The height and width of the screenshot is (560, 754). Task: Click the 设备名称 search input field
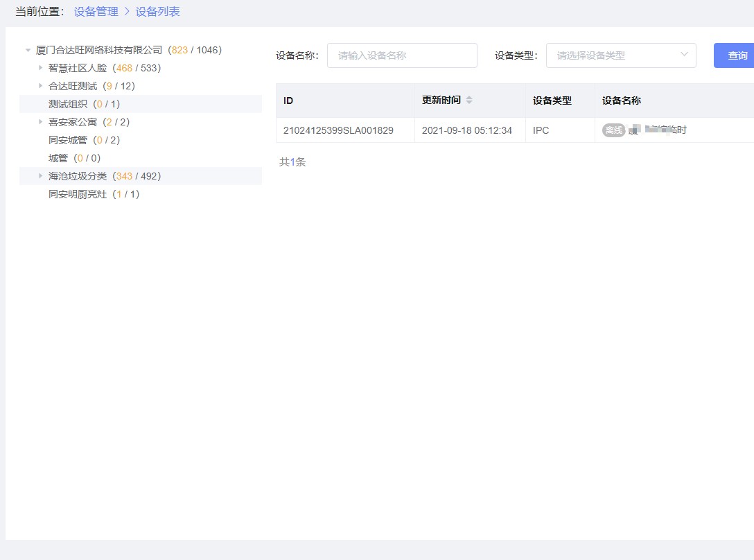[x=402, y=55]
